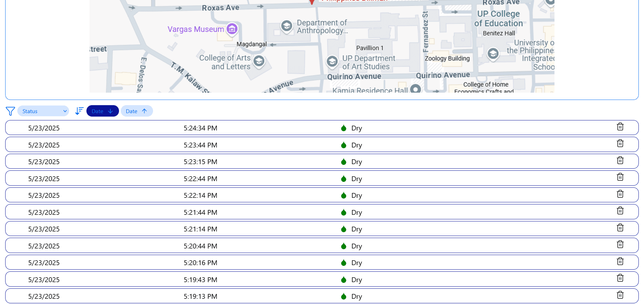Viewport: 644px width, 304px height.
Task: Click green Dry status icon at 5:20:16 PM
Action: [344, 263]
